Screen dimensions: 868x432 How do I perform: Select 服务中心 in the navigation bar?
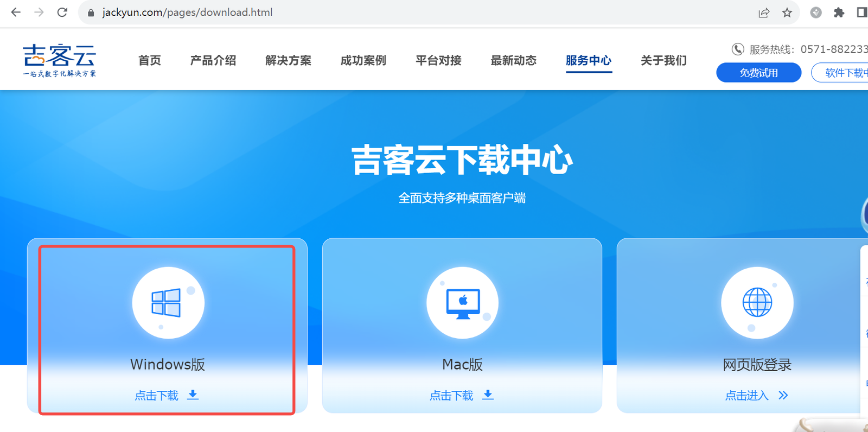click(x=589, y=60)
